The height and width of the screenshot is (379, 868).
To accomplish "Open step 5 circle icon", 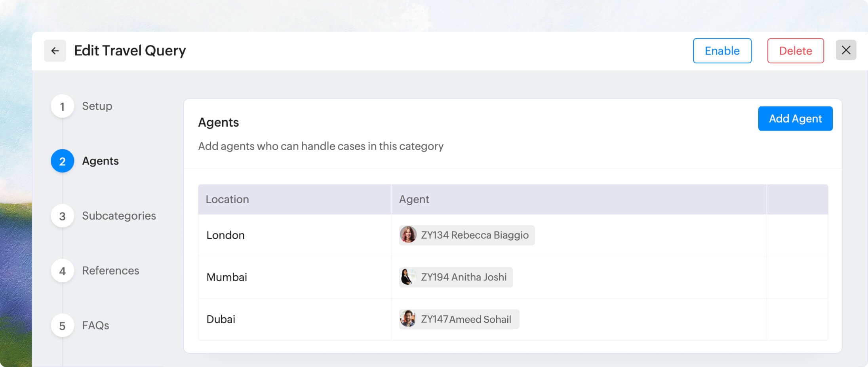I will 62,326.
